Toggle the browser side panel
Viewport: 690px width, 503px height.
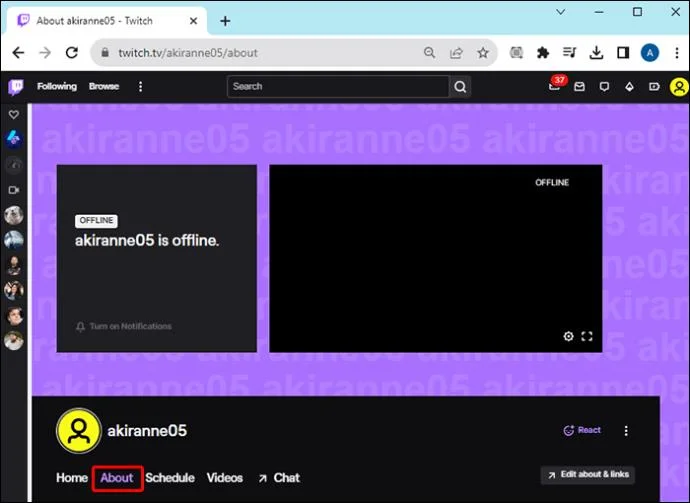[623, 53]
